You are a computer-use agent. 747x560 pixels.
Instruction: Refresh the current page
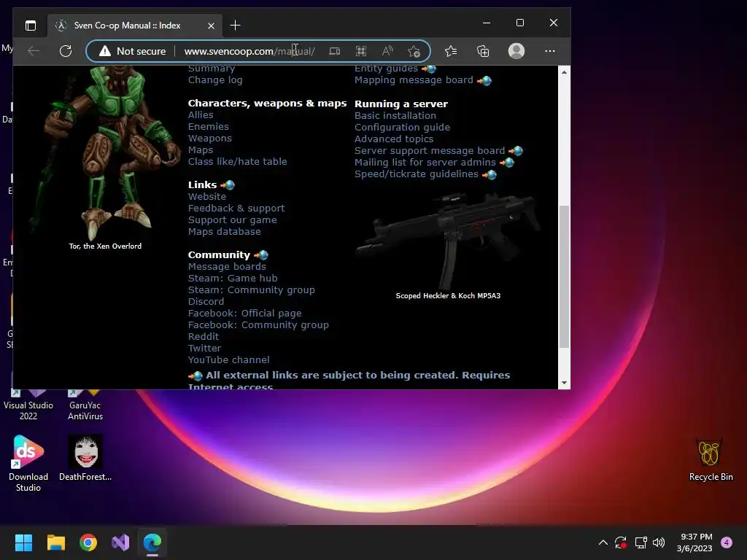[66, 51]
